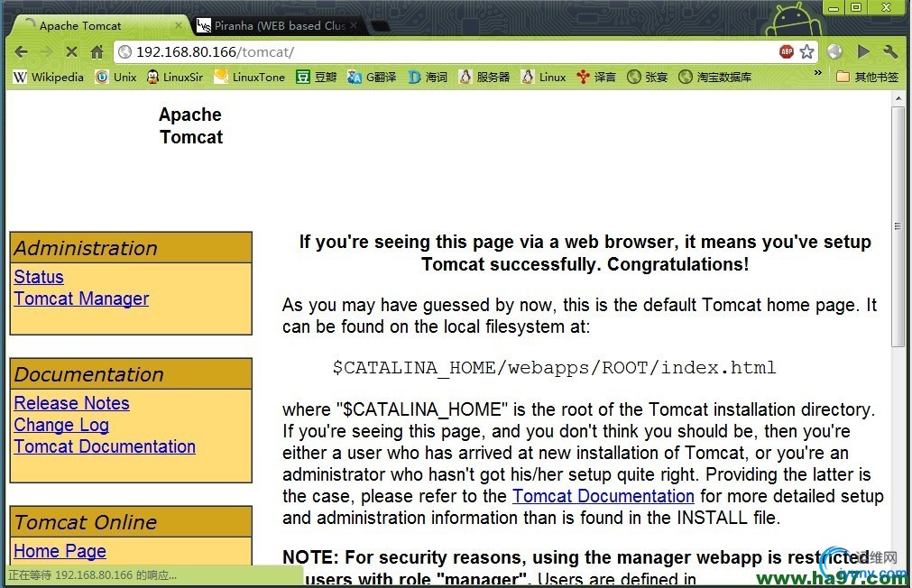Open the browser home page icon

[x=97, y=51]
